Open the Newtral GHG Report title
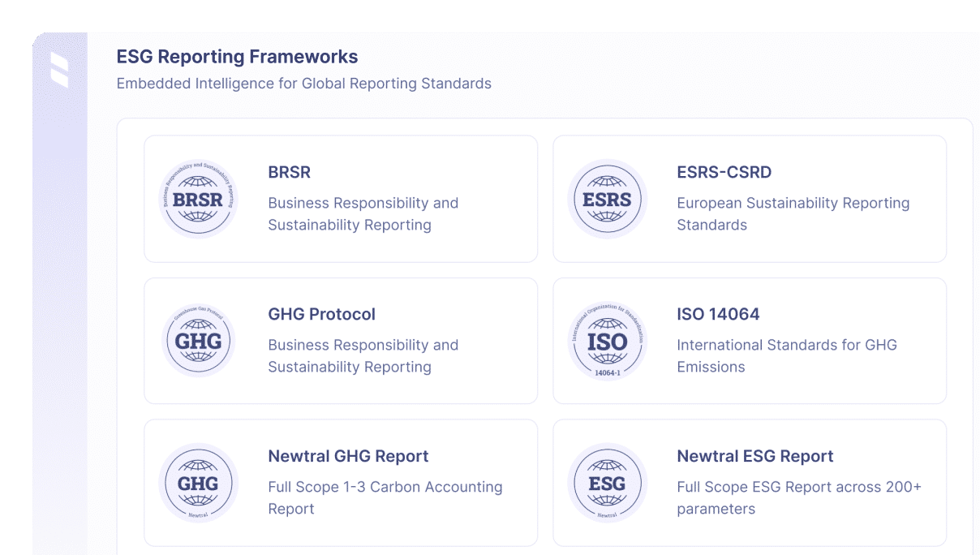980x555 pixels. pyautogui.click(x=348, y=456)
